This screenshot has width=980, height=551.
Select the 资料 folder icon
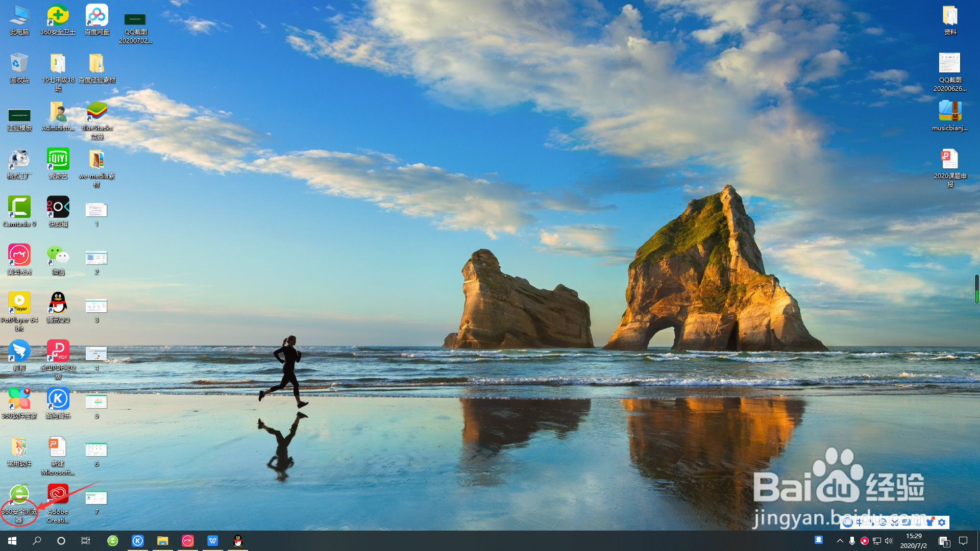950,21
